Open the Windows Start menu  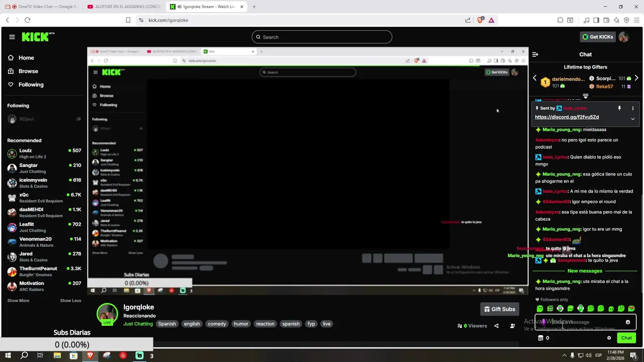8,355
